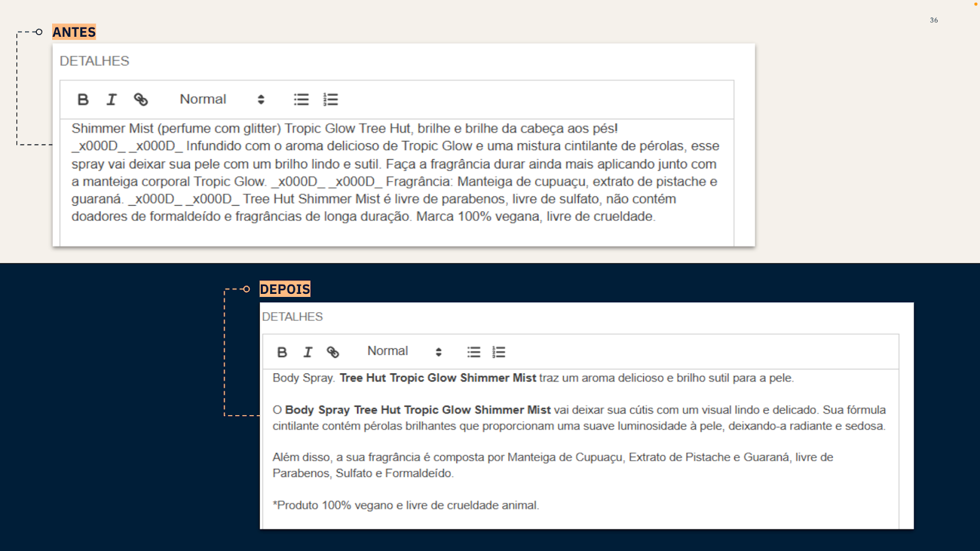Insert a link in the ANTES editor
The height and width of the screenshot is (551, 980).
[141, 99]
